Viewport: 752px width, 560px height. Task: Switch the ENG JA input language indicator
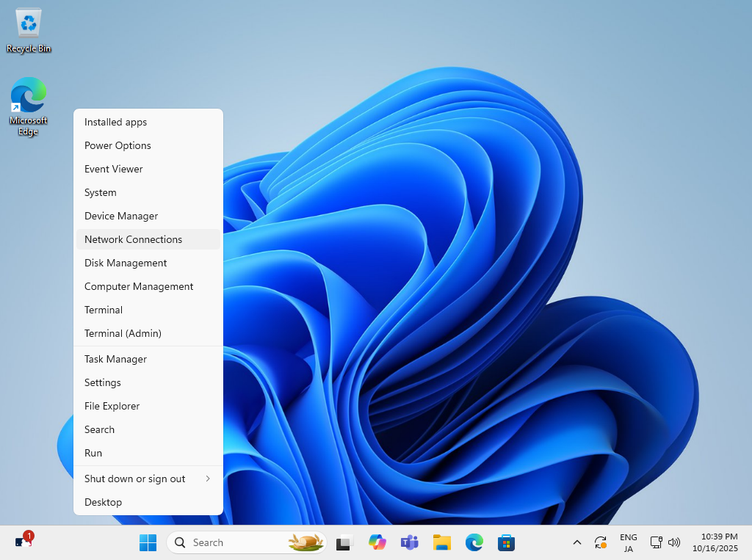point(628,543)
